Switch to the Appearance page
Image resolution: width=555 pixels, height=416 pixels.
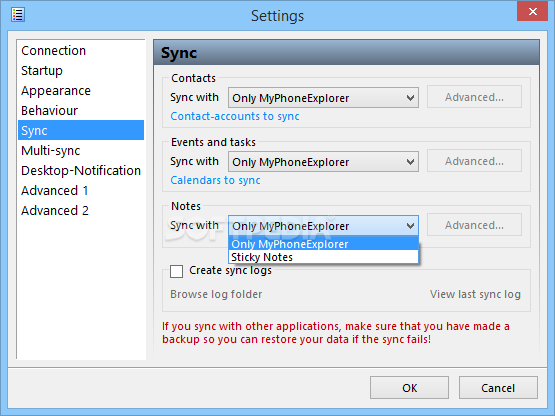point(81,91)
